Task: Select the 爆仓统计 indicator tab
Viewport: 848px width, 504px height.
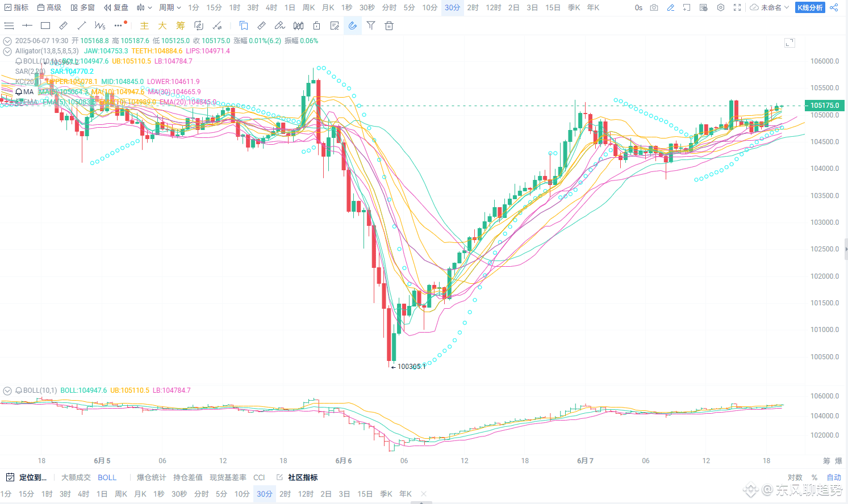Action: click(152, 477)
